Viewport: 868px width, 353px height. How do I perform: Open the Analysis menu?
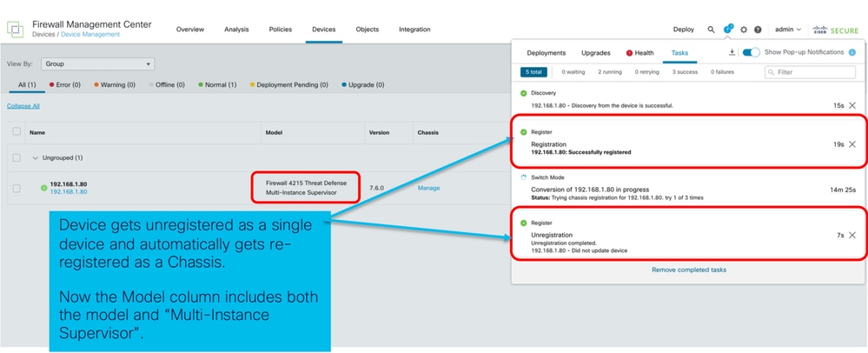click(236, 30)
